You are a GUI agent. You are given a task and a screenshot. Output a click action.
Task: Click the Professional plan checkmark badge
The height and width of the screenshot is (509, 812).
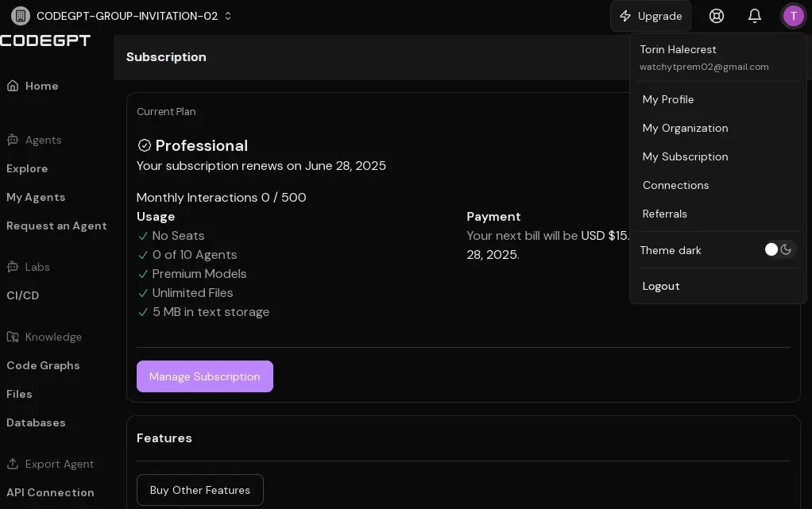tap(145, 145)
